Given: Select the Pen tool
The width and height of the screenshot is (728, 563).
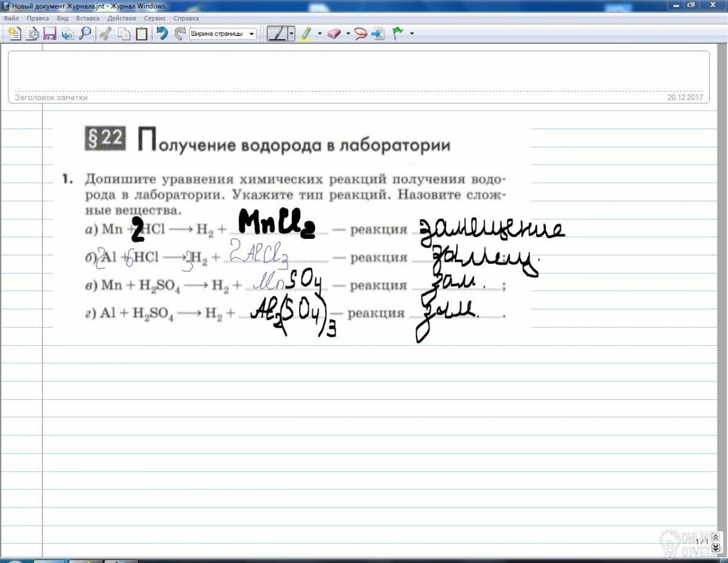Looking at the screenshot, I should tap(277, 33).
